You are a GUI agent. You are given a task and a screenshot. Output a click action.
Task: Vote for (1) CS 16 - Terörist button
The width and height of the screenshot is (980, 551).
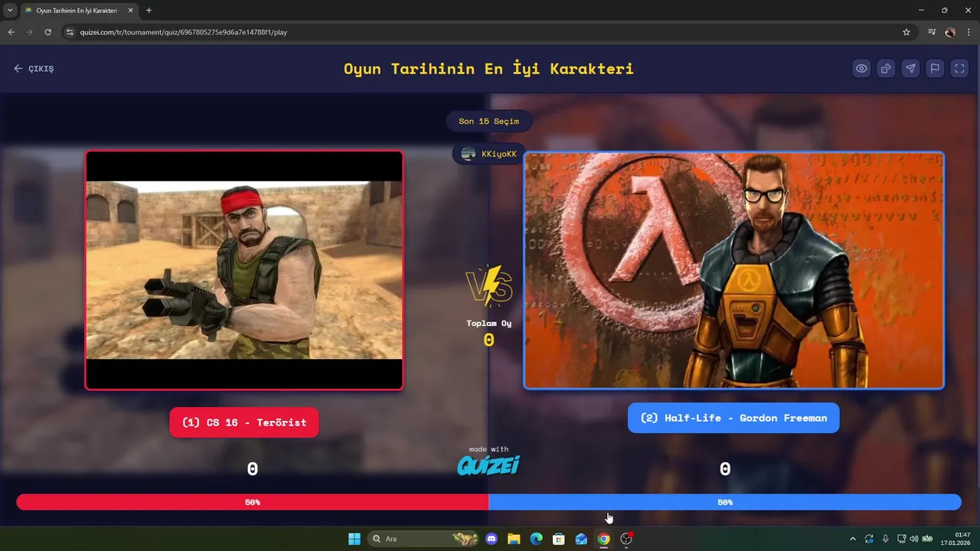pyautogui.click(x=244, y=422)
